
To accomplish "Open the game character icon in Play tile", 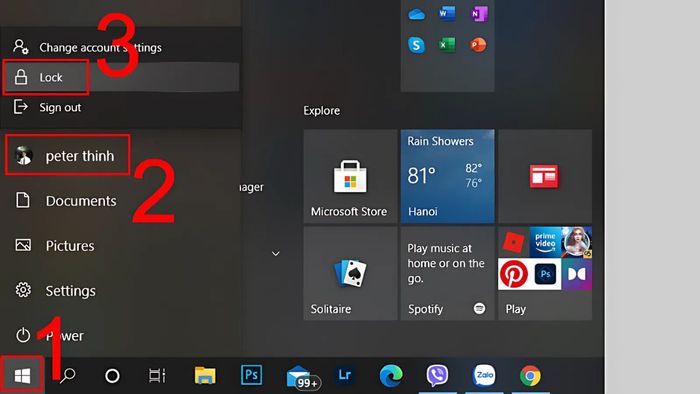I will (577, 242).
